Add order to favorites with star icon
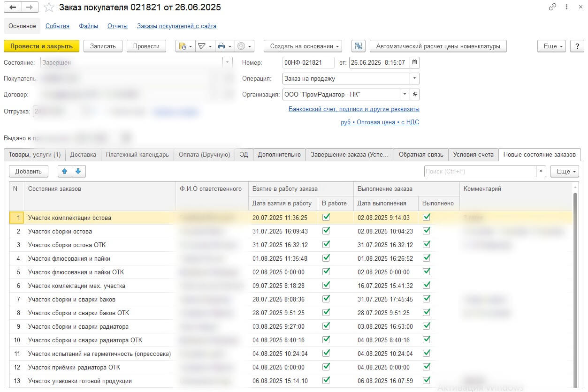This screenshot has width=588, height=392. click(x=49, y=8)
